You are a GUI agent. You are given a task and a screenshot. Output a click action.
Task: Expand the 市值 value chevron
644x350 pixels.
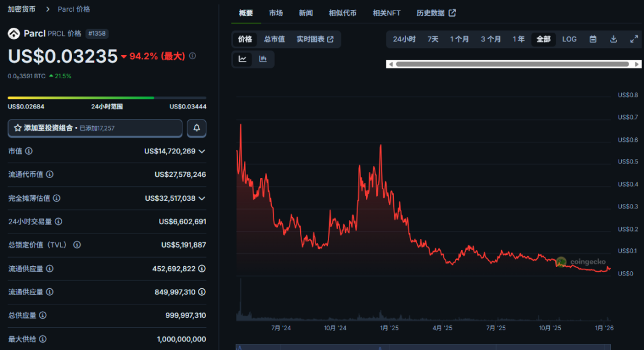click(202, 151)
